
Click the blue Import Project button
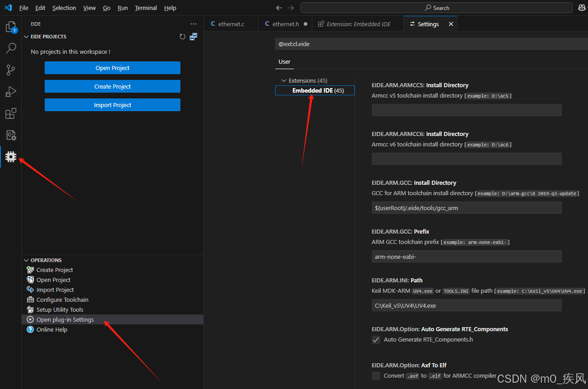pyautogui.click(x=113, y=105)
